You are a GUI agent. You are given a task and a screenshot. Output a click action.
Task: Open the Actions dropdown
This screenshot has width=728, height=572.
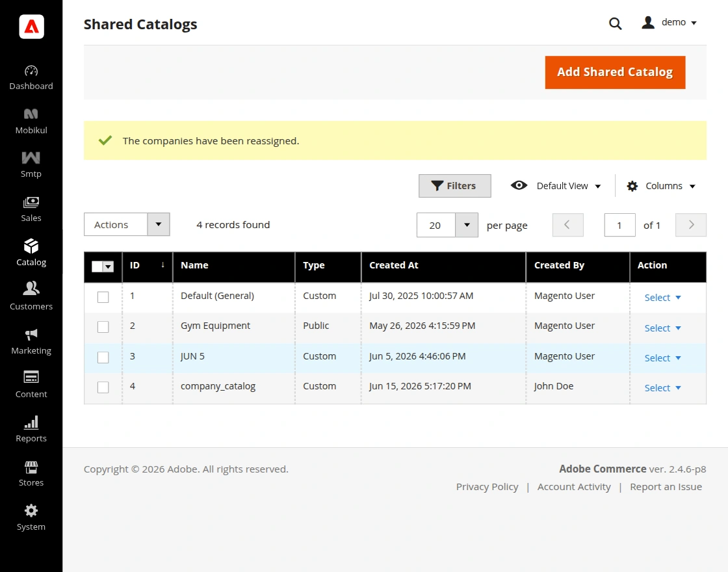127,225
